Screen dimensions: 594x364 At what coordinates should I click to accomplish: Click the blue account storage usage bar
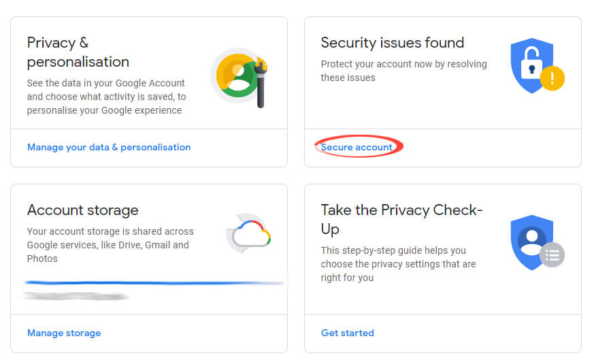coord(154,282)
